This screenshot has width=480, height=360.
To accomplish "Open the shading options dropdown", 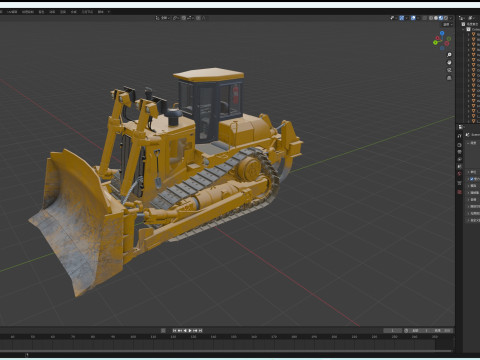I will (x=451, y=18).
